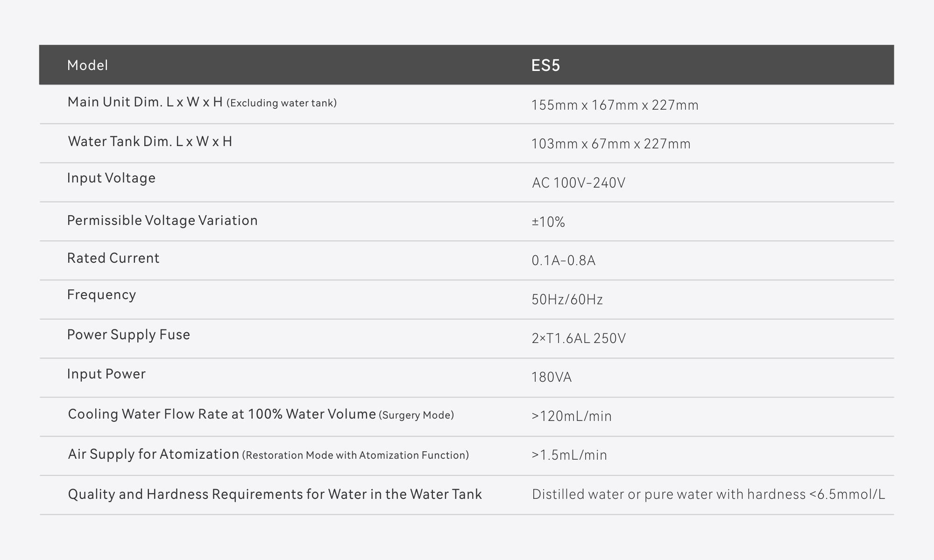934x560 pixels.
Task: Click the "Input Voltage" row label
Action: (x=111, y=178)
